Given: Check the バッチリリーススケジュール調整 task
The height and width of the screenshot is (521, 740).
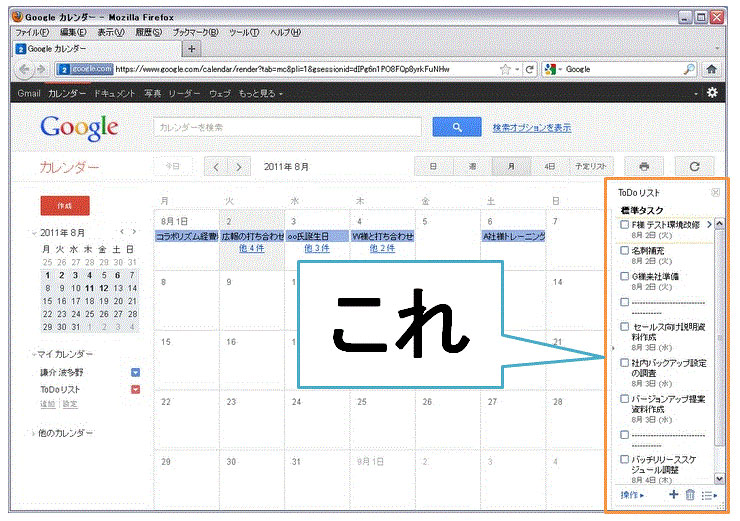Looking at the screenshot, I should click(x=624, y=459).
